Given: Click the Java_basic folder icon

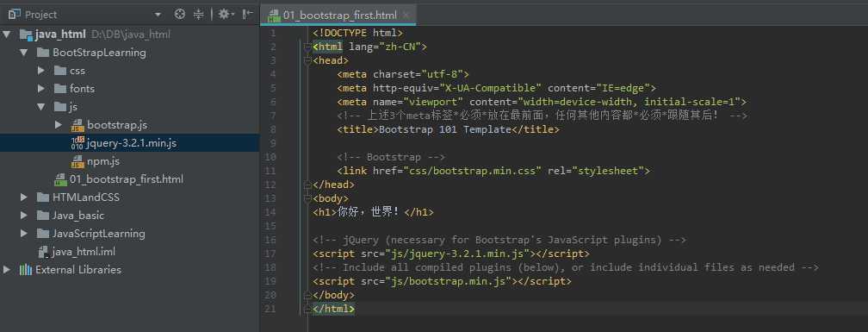Looking at the screenshot, I should point(43,216).
